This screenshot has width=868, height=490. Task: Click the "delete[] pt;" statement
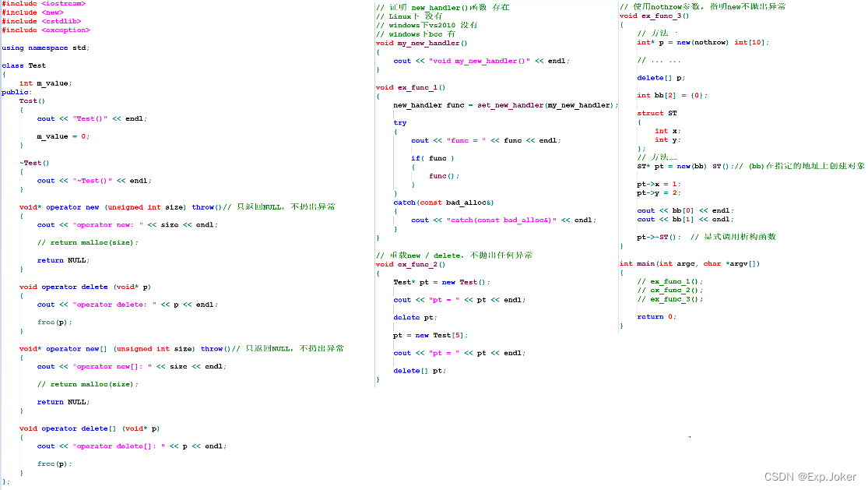click(420, 371)
